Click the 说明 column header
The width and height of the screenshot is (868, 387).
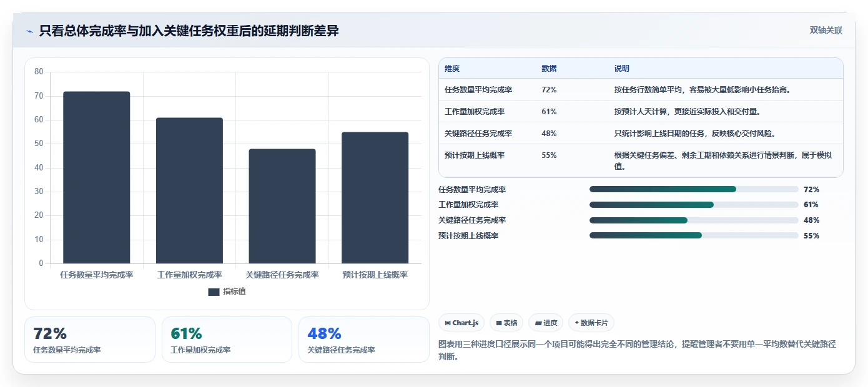tap(622, 69)
